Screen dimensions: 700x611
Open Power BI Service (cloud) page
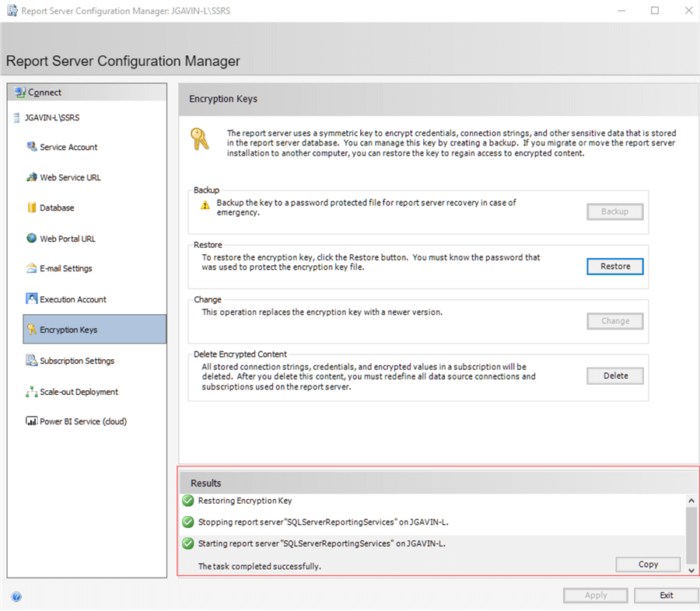tap(83, 421)
